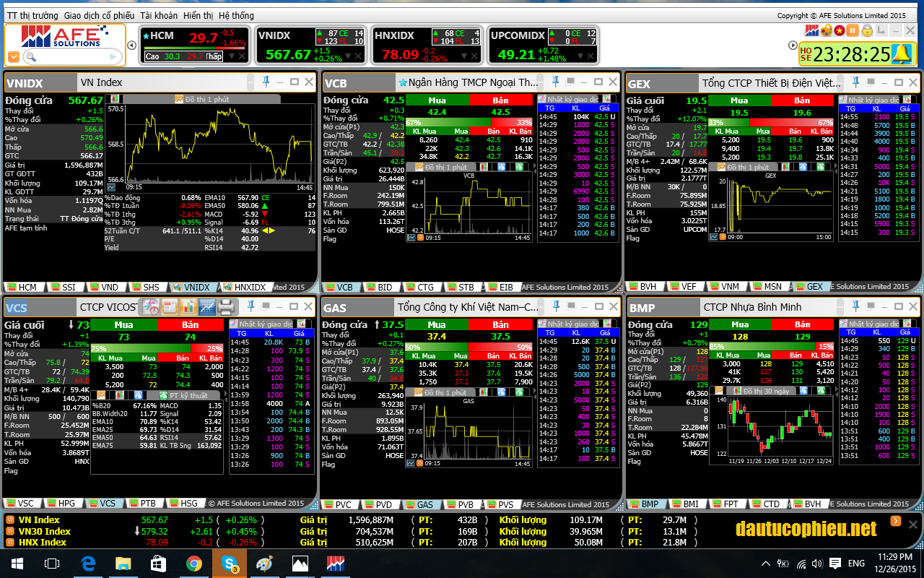Toggle the pin on the VCB panel

(x=557, y=82)
